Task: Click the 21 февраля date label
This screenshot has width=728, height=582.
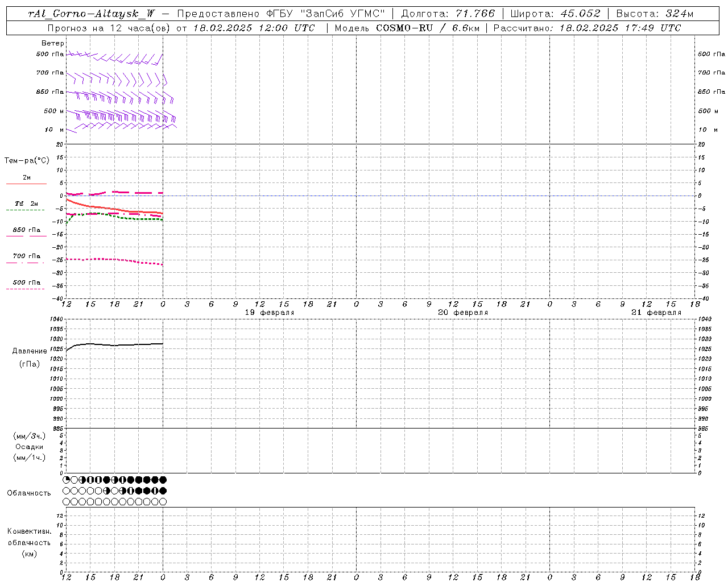Action: pyautogui.click(x=656, y=313)
